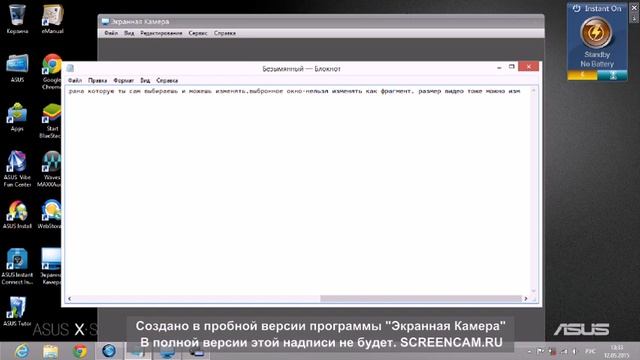Open the Формат menu in Блокнот
This screenshot has height=360, width=640.
pyautogui.click(x=123, y=80)
